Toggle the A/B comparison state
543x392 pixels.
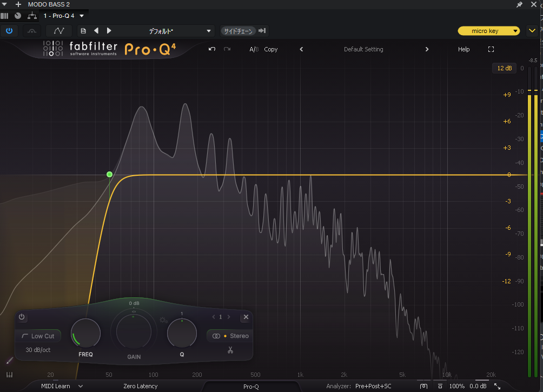(x=254, y=49)
